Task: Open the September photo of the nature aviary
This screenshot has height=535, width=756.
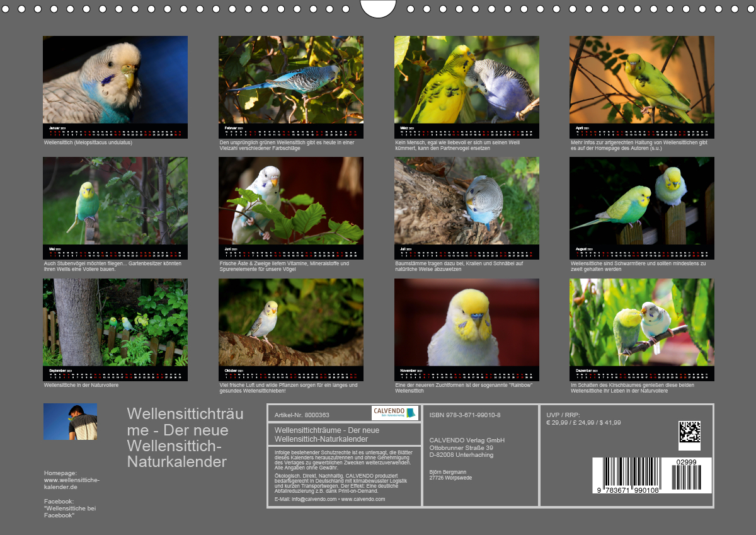Action: 115,323
